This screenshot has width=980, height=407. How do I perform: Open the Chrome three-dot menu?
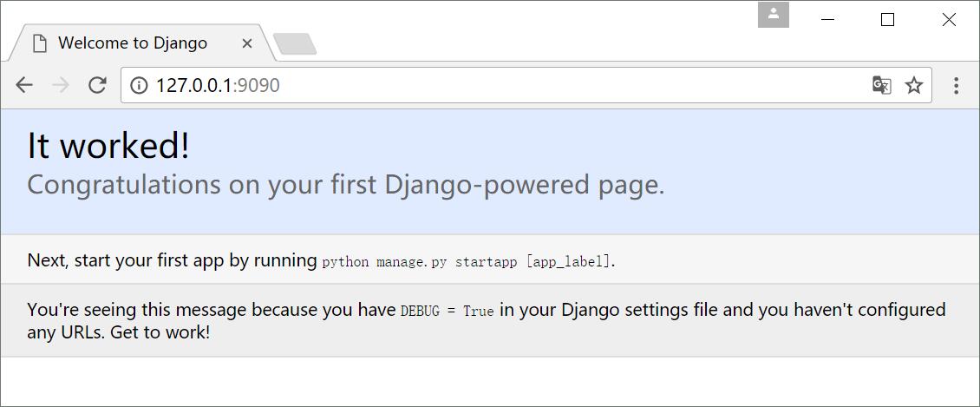(956, 85)
